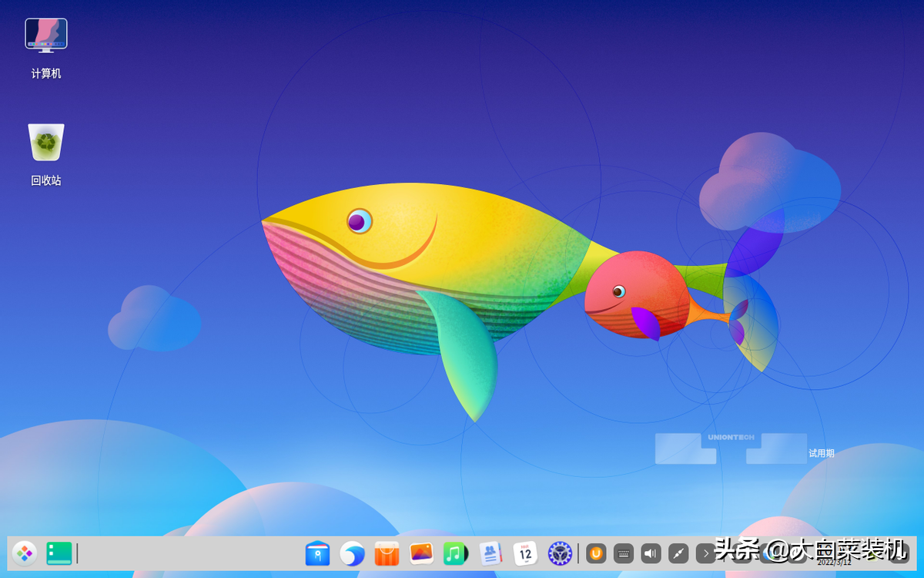Click the volume speaker tray icon

coord(651,553)
